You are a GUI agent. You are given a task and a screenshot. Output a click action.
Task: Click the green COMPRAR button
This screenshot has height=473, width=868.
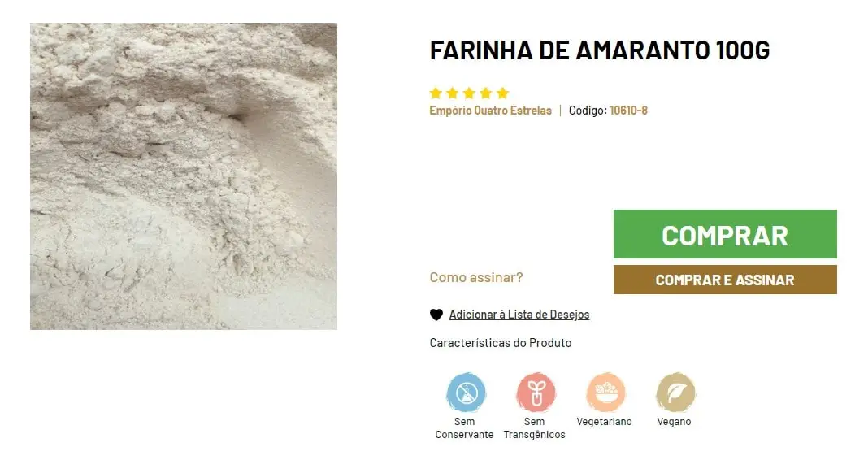coord(725,234)
